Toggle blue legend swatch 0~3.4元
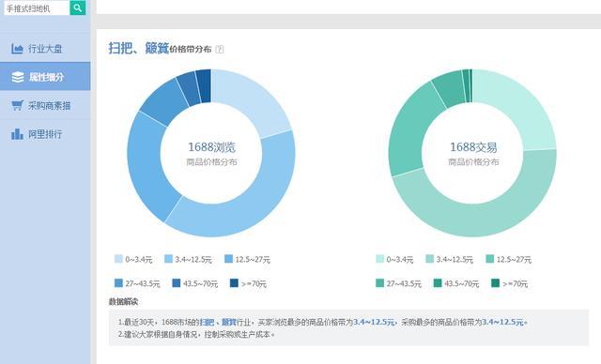This screenshot has height=364, width=601. point(118,259)
